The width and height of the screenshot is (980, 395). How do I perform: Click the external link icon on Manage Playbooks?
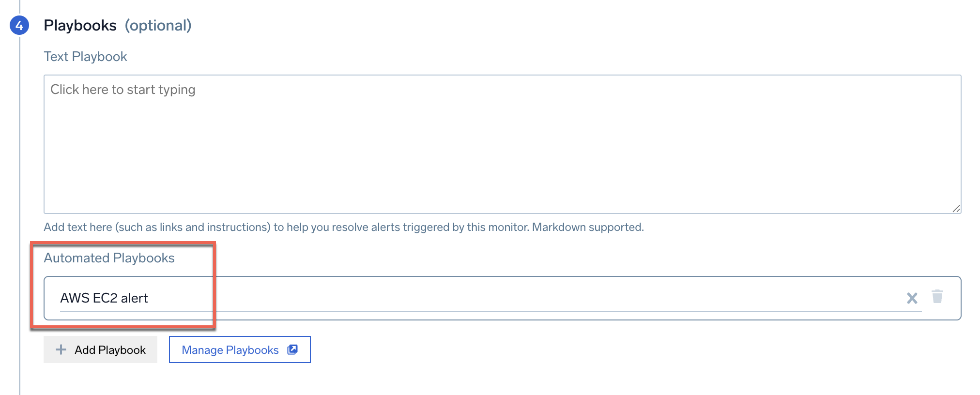tap(292, 349)
